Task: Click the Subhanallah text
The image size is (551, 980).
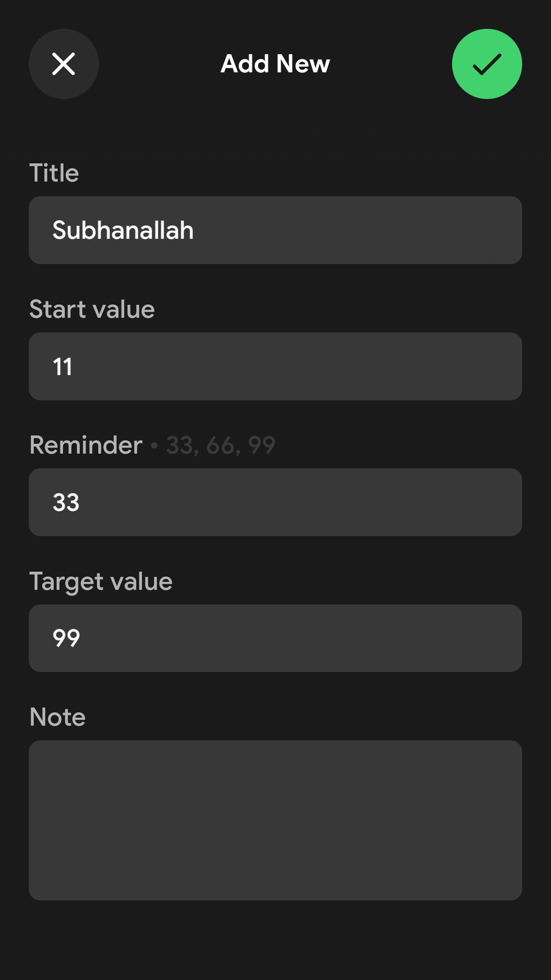Action: 123,230
